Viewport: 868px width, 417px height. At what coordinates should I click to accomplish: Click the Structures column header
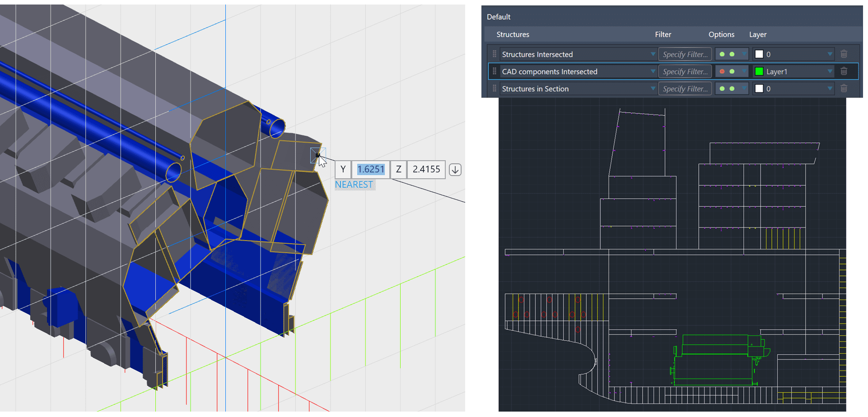(513, 34)
